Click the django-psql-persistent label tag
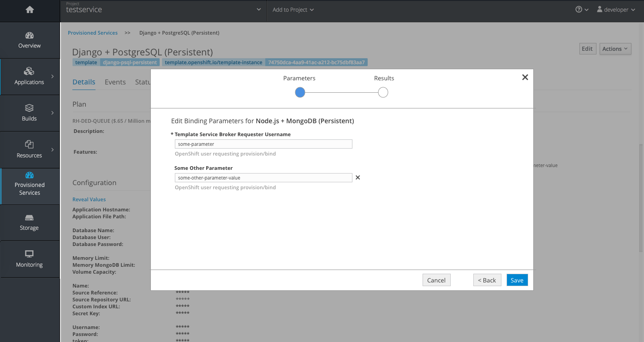This screenshot has width=644, height=342. coord(130,62)
